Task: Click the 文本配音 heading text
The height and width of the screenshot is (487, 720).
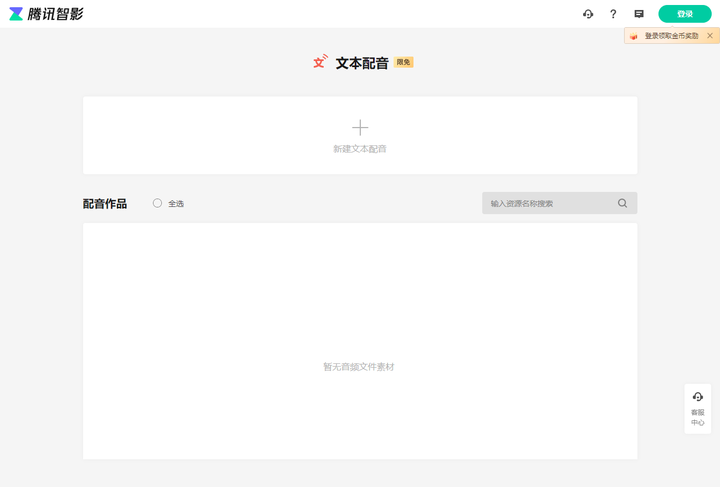Action: pos(362,63)
